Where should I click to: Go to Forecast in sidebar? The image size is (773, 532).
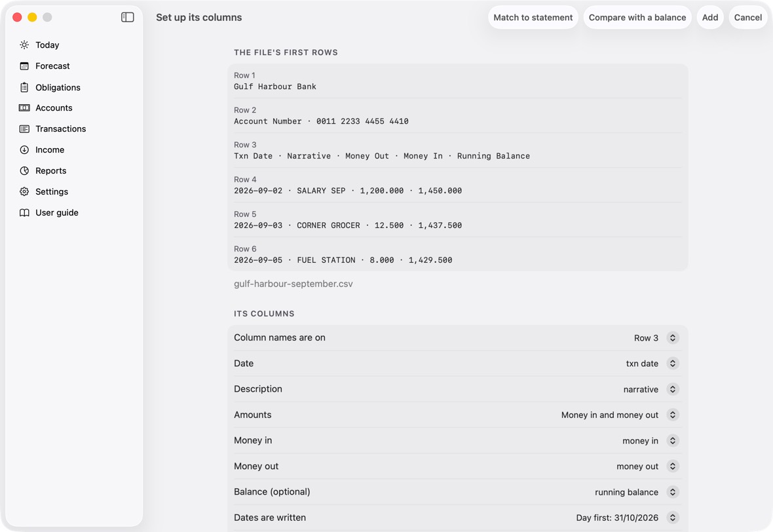point(52,66)
